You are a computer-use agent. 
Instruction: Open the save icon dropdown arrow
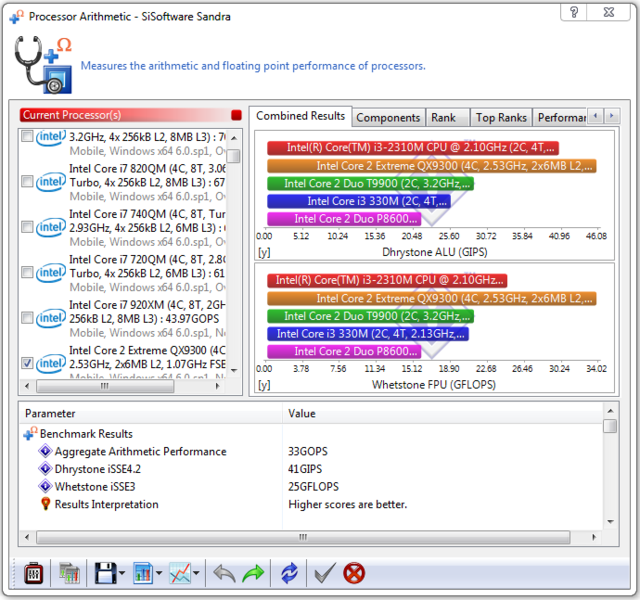click(x=122, y=573)
